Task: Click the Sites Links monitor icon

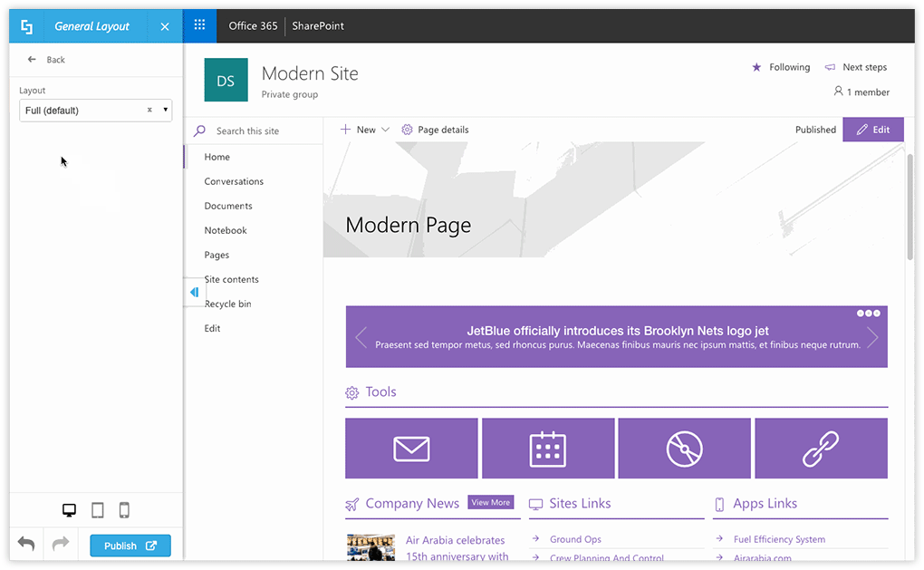Action: click(535, 505)
